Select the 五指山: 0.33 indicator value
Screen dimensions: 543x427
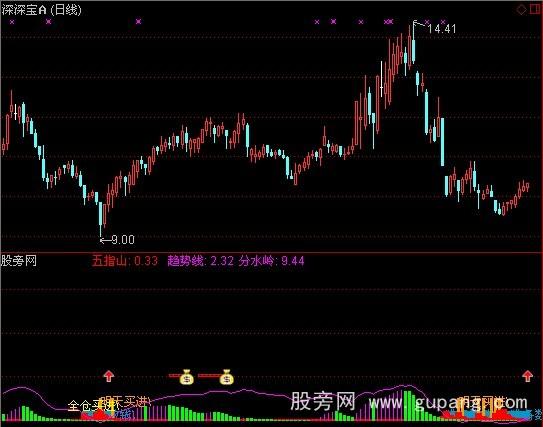(125, 261)
